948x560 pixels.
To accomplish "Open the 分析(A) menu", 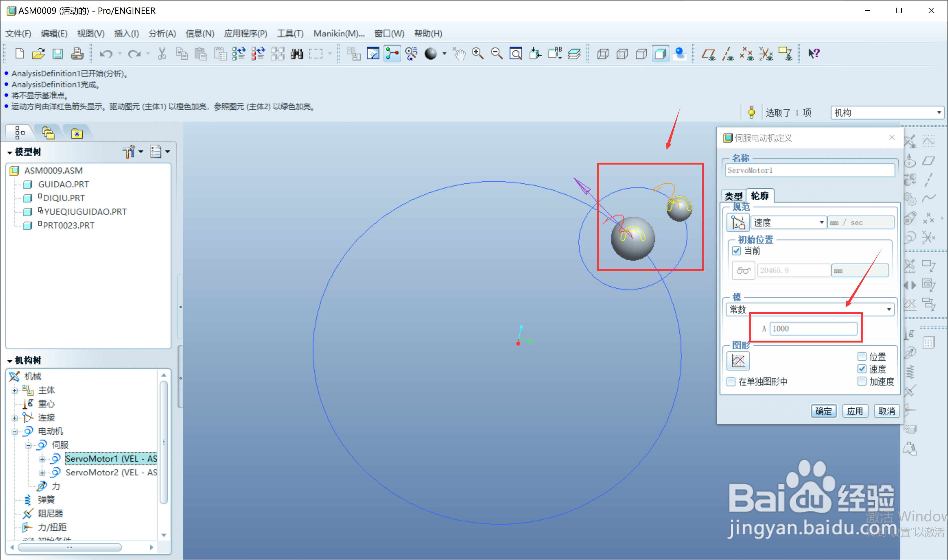I will click(162, 33).
